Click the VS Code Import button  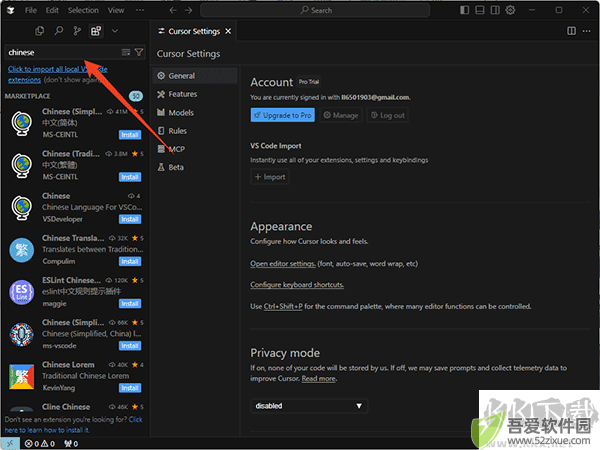coord(270,177)
